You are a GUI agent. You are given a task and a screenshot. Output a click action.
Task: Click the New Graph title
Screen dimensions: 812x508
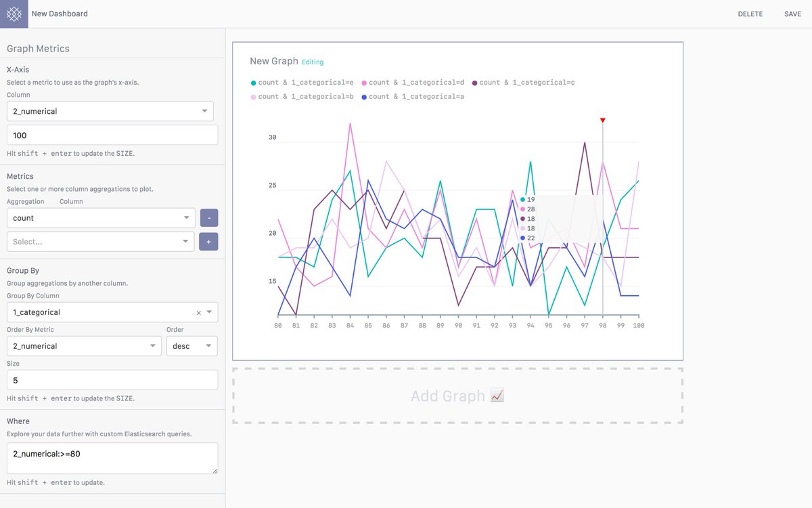tap(274, 61)
